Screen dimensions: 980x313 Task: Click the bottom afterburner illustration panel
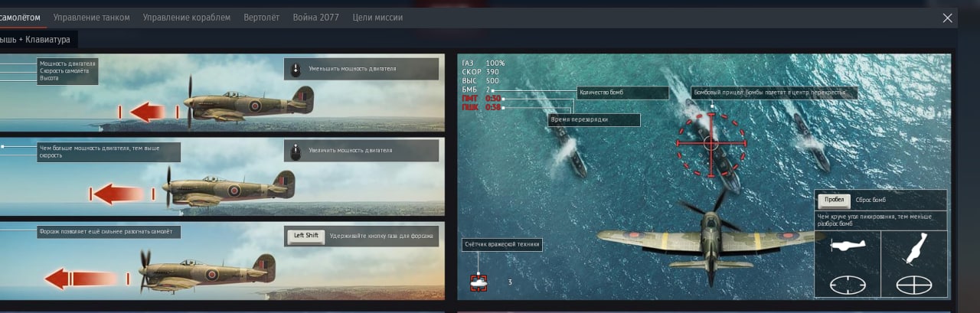click(221, 260)
